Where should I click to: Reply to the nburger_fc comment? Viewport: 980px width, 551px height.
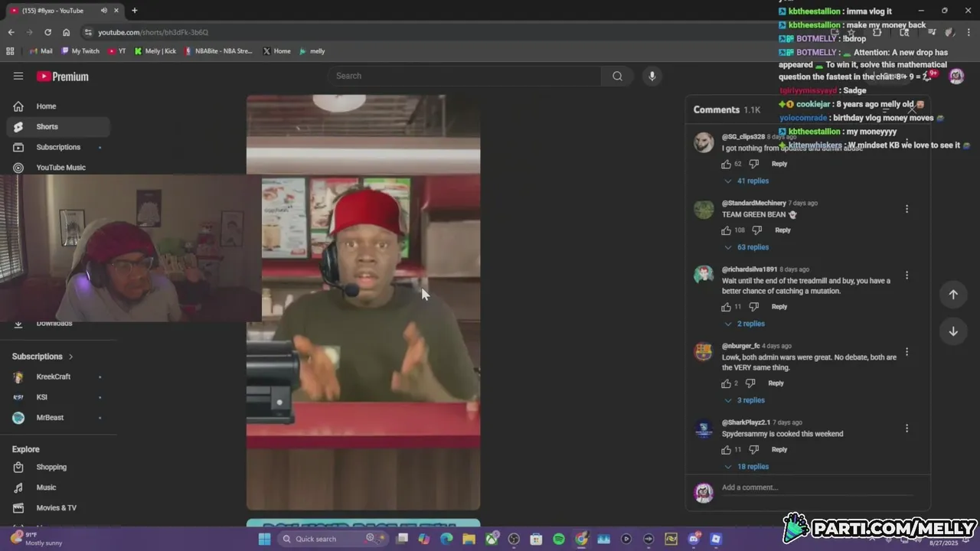pyautogui.click(x=776, y=383)
